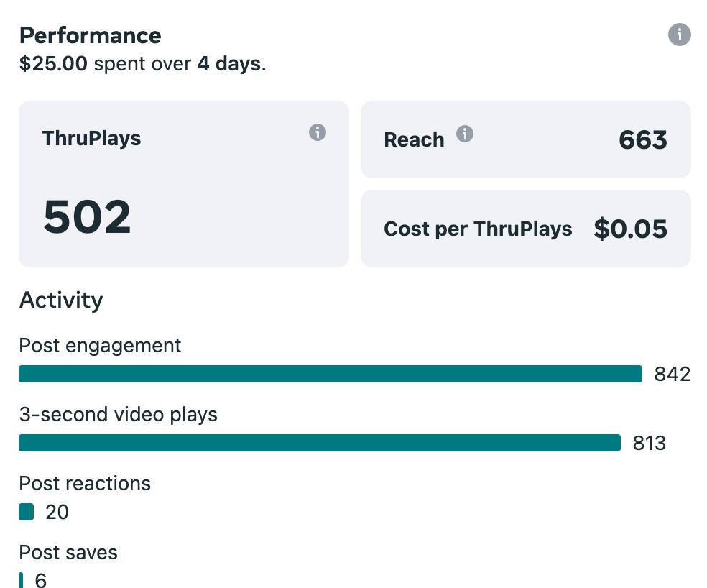Viewport: 707px width, 588px height.
Task: Click the 3-second video plays label
Action: (118, 415)
